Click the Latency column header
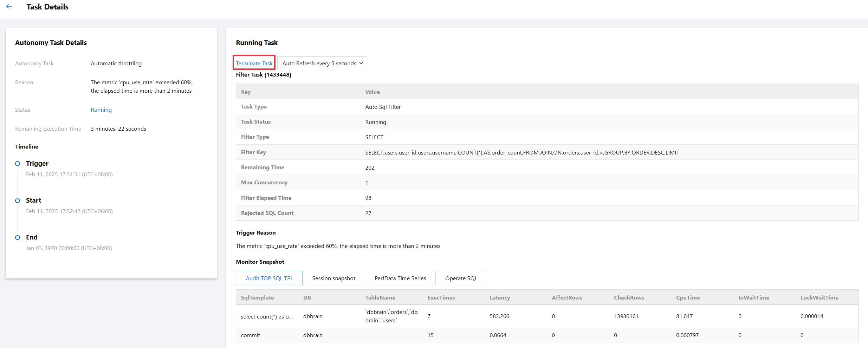This screenshot has width=868, height=348. click(500, 297)
